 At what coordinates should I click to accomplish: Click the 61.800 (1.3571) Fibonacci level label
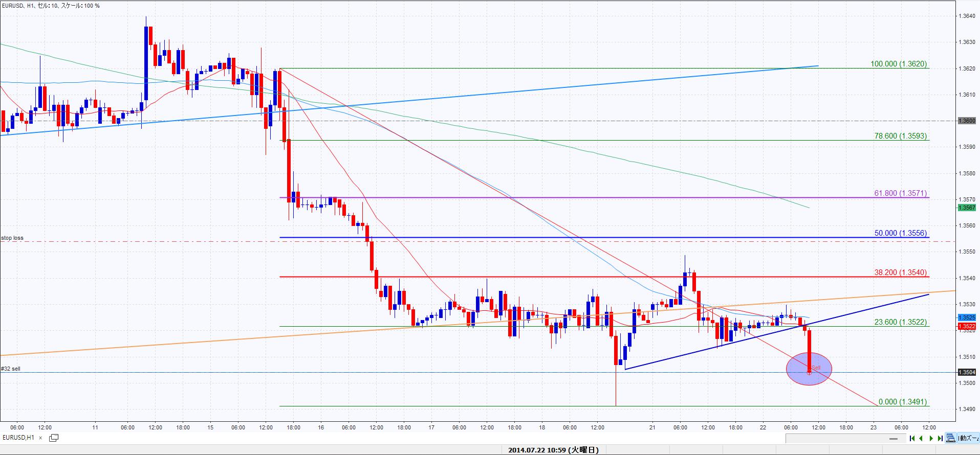point(900,193)
